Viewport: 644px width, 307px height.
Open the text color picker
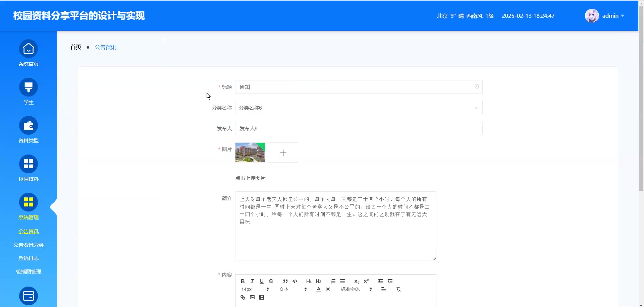(x=319, y=289)
